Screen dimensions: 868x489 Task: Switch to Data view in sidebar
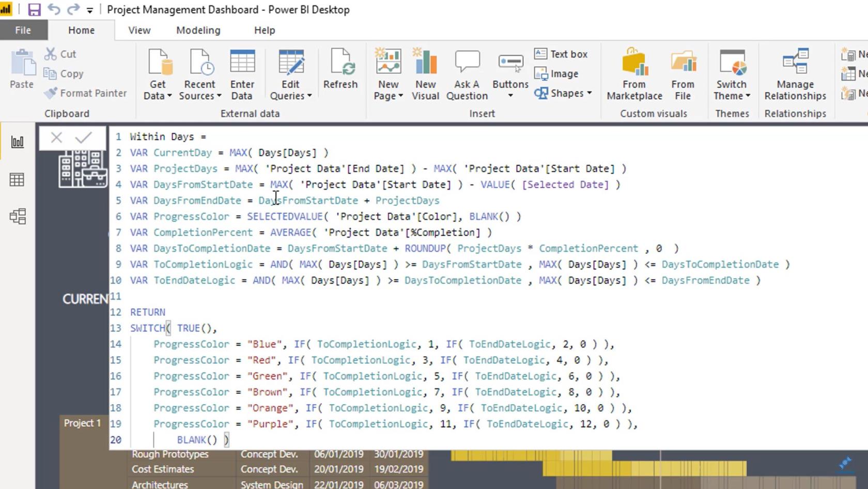(x=17, y=179)
